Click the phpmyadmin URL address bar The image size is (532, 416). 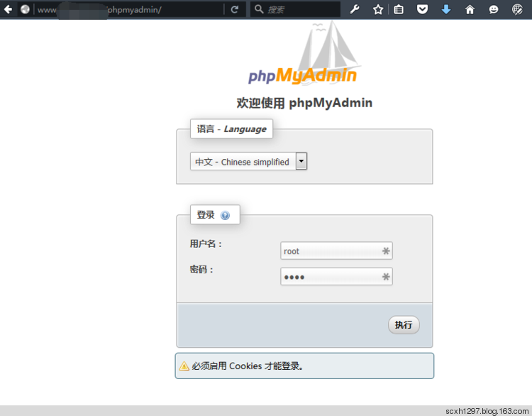(129, 9)
